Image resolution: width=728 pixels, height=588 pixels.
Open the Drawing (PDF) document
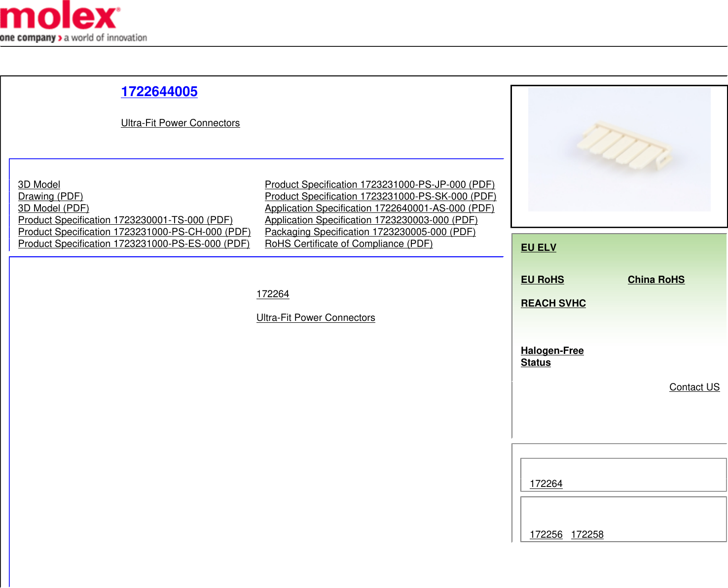pyautogui.click(x=50, y=196)
